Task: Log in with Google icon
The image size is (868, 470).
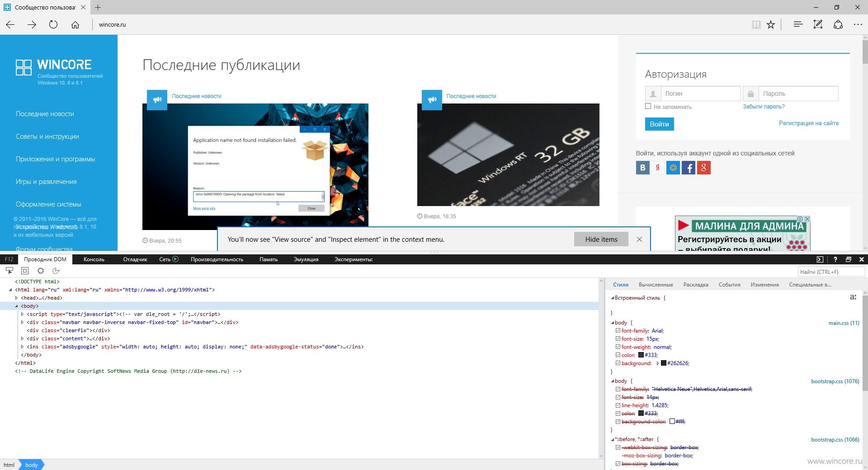Action: click(704, 168)
